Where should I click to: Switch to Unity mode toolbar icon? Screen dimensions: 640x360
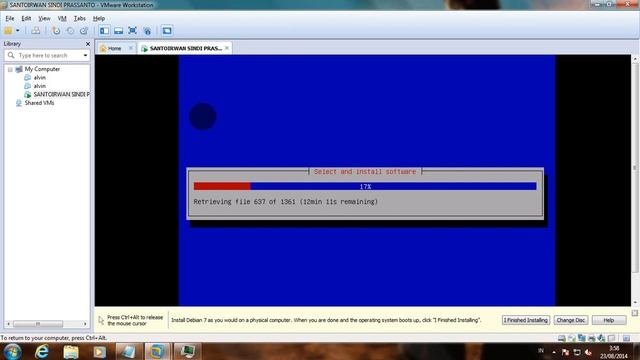[x=147, y=31]
